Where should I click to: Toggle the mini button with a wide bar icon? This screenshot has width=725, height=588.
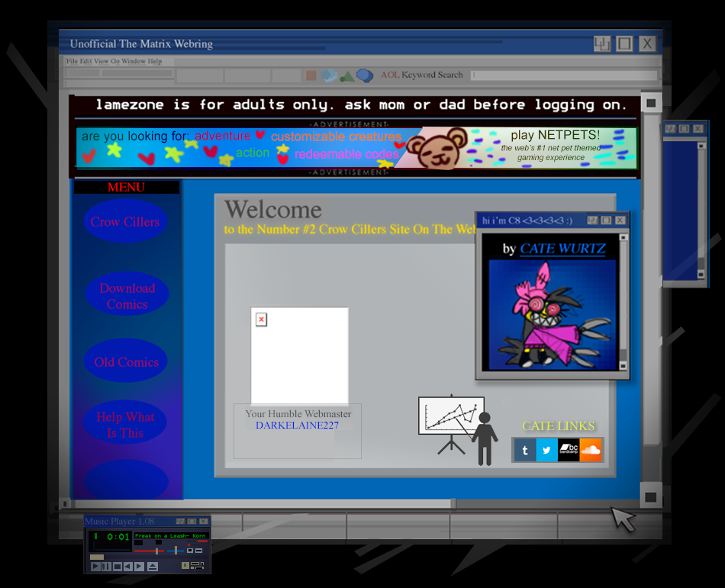[x=199, y=551]
